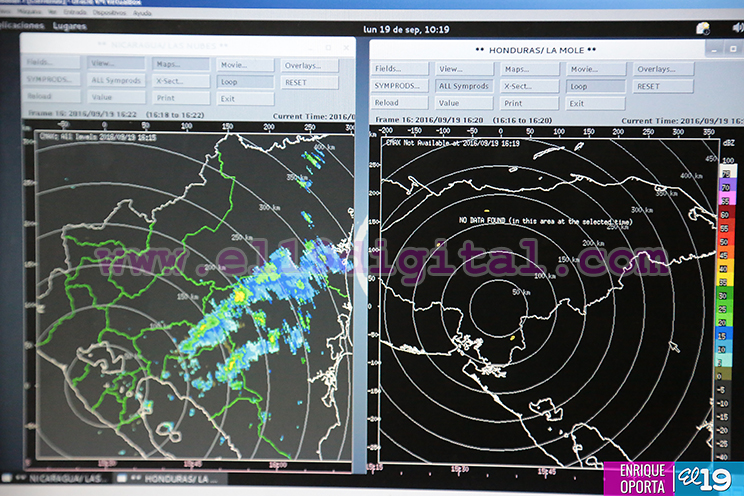Switch to NICARAGUA/LAS taskbar window entry

pos(56,478)
